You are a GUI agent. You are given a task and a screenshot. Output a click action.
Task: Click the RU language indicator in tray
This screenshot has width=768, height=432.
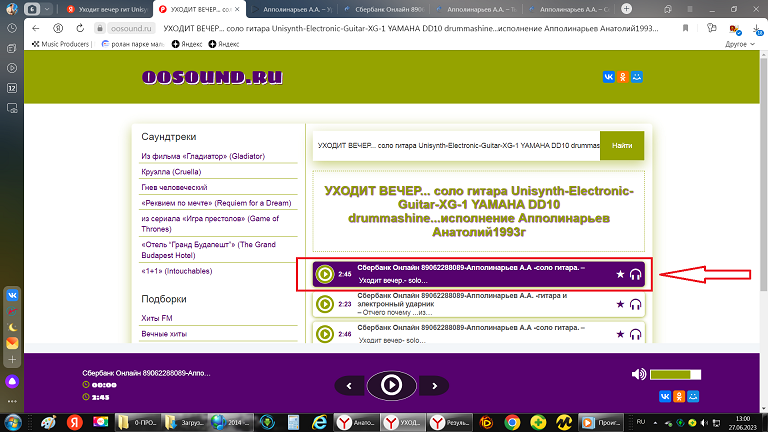(641, 422)
